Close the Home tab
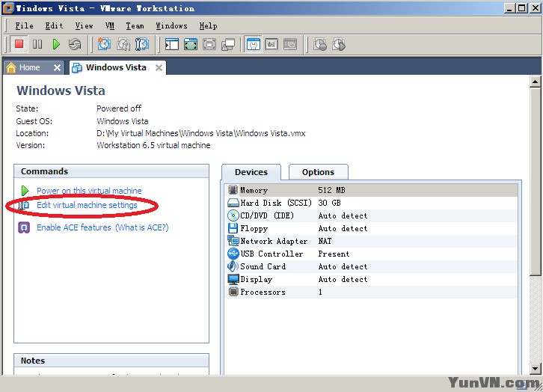543x392 pixels. [57, 67]
